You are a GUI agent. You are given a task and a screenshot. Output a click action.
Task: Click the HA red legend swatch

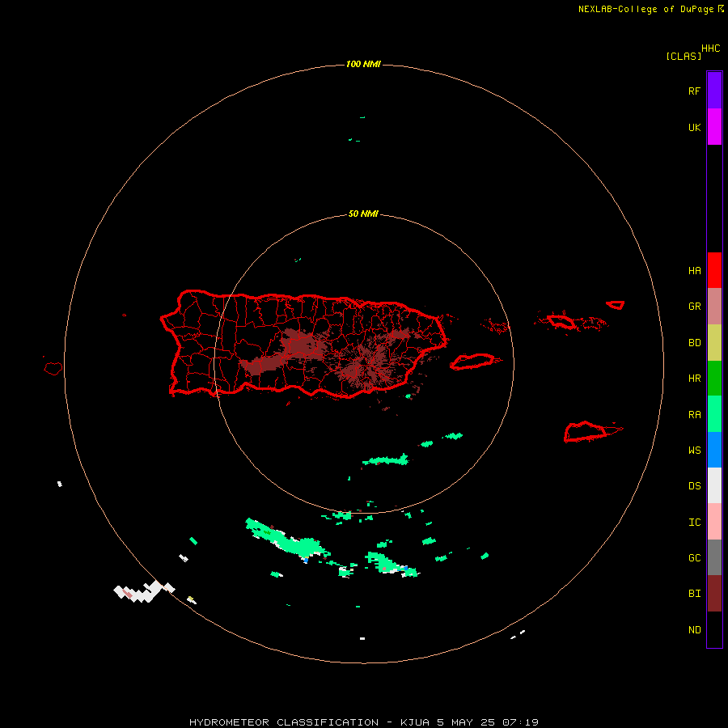pos(714,270)
